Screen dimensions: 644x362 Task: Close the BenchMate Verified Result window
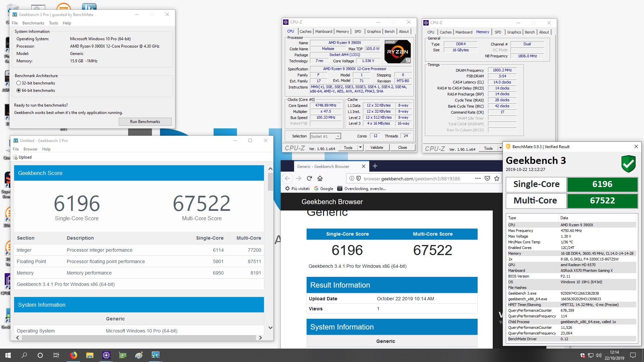point(636,146)
